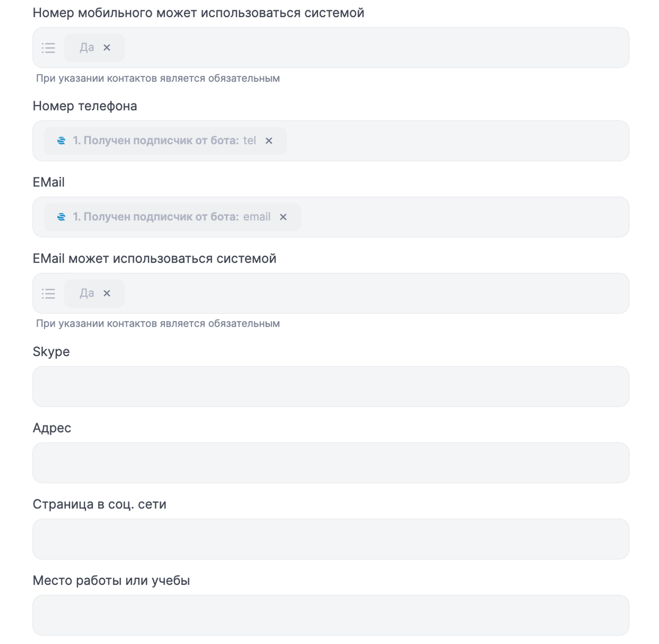Viewport: 659px width, 644px height.
Task: Open the EMail system usage dropdown
Action: tap(371, 294)
